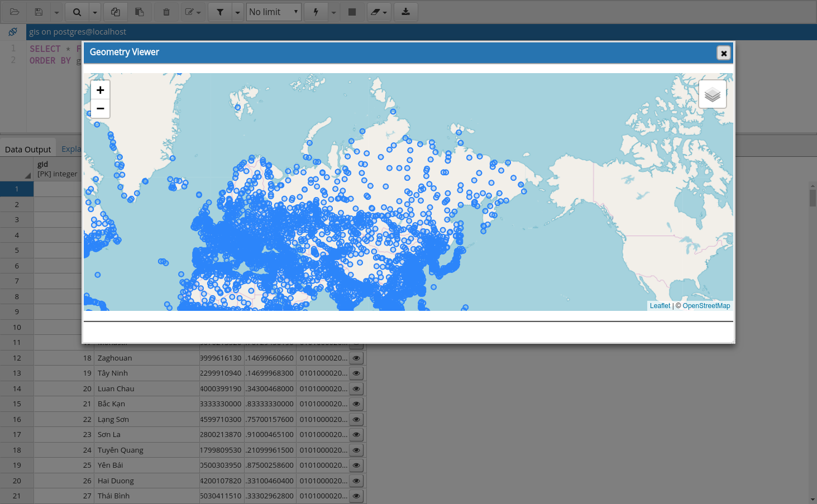Switch to the Explain tab

click(71, 149)
